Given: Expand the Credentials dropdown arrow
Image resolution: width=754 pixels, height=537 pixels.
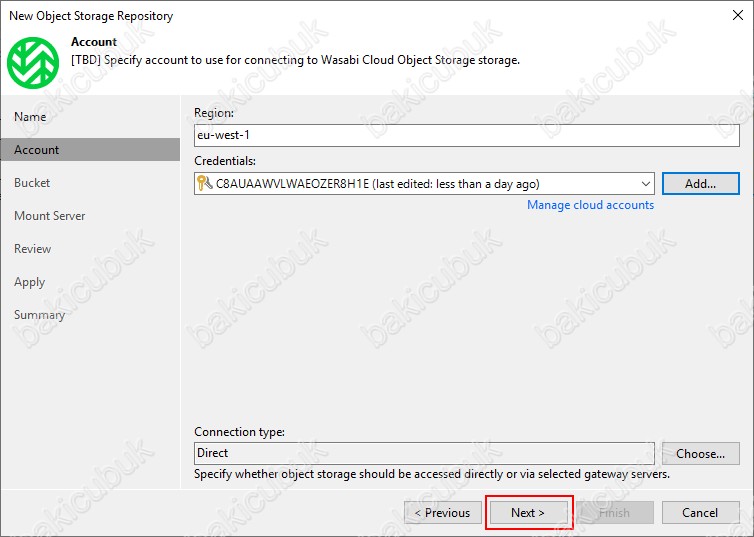Looking at the screenshot, I should [x=645, y=184].
